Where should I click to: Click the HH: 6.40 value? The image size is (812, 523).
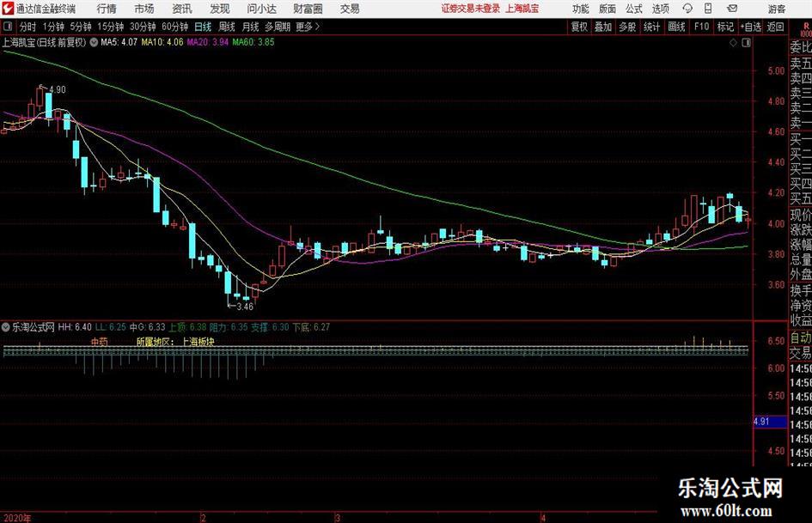(x=75, y=327)
